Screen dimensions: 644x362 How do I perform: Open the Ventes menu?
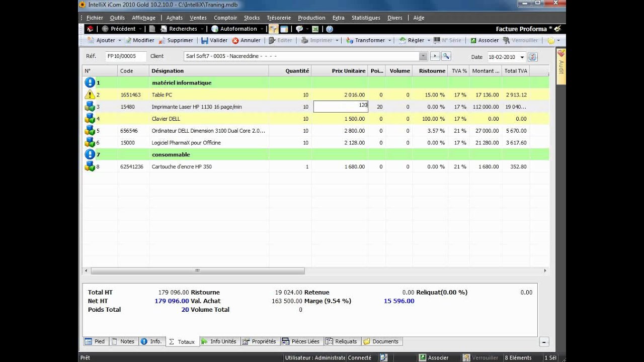198,18
